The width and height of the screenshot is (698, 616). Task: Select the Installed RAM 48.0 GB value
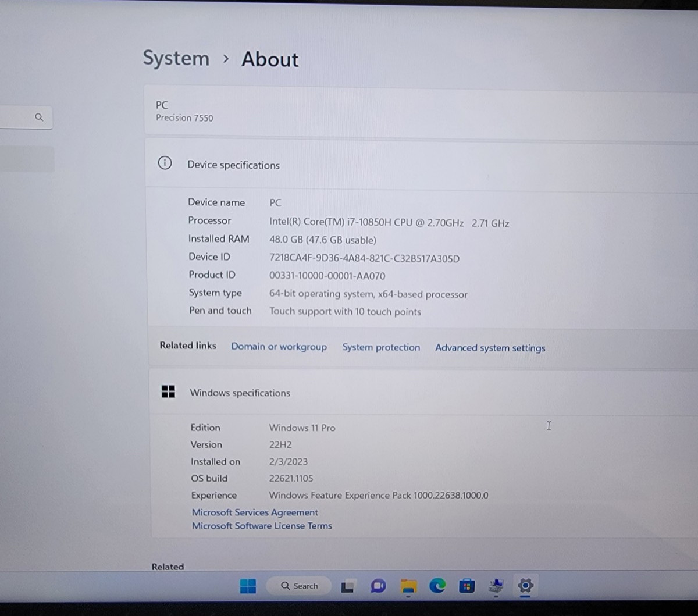click(322, 240)
